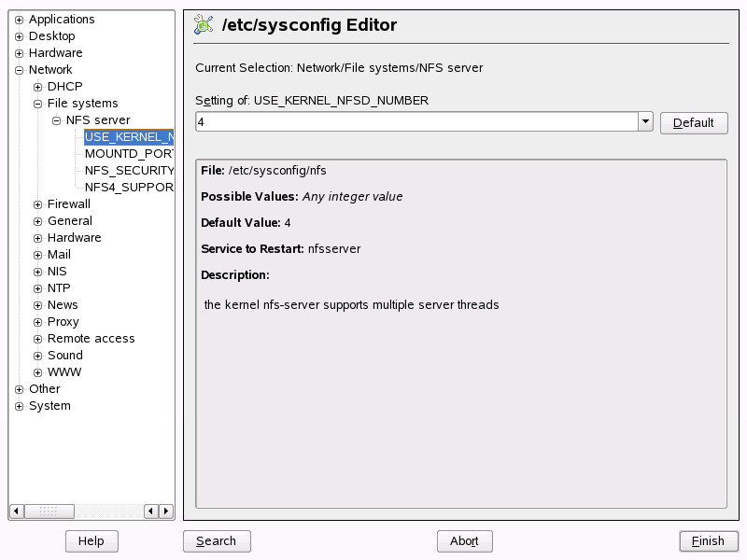
Task: Select the Network label in tree
Action: pos(50,69)
